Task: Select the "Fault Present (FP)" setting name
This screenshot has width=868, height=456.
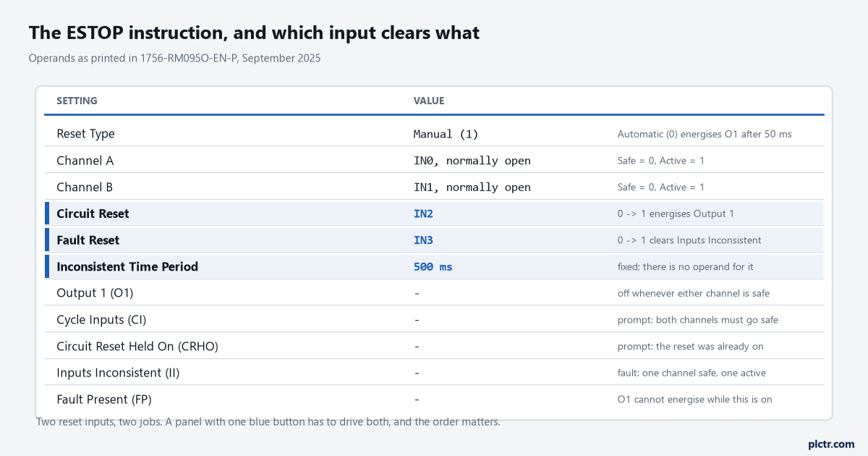Action: pyautogui.click(x=104, y=400)
